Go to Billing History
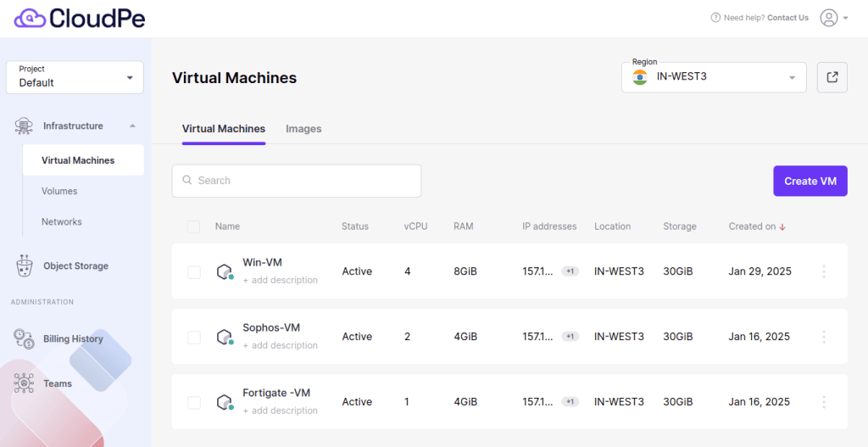The width and height of the screenshot is (868, 447). click(73, 339)
